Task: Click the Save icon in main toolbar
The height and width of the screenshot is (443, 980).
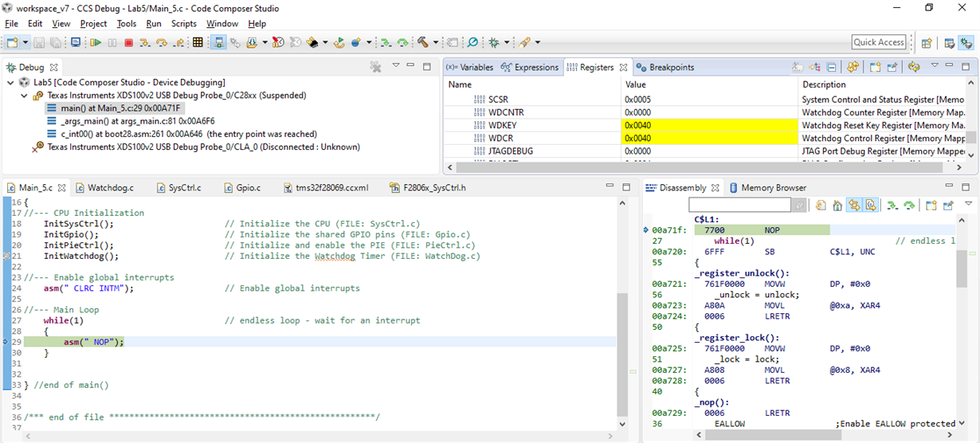Action: tap(41, 42)
